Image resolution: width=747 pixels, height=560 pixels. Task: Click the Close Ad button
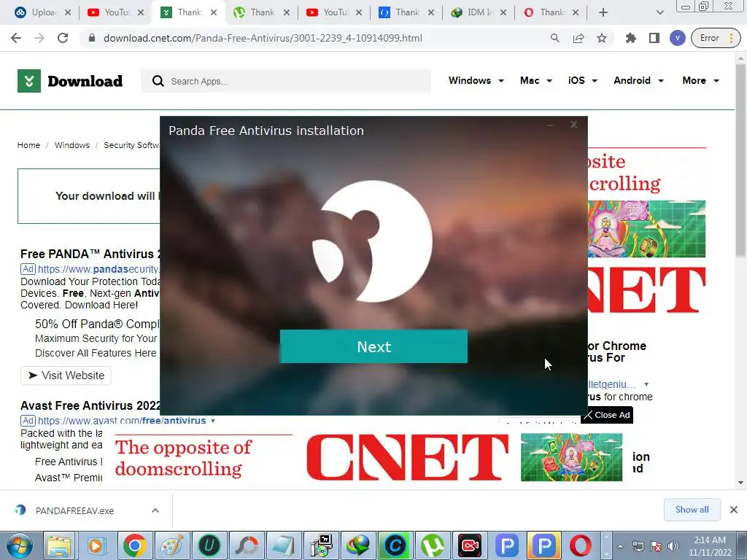pos(607,415)
